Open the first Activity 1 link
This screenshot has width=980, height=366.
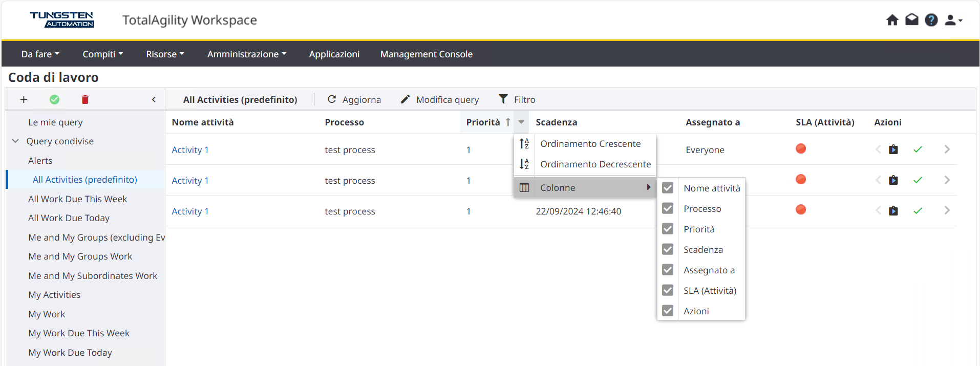[190, 150]
